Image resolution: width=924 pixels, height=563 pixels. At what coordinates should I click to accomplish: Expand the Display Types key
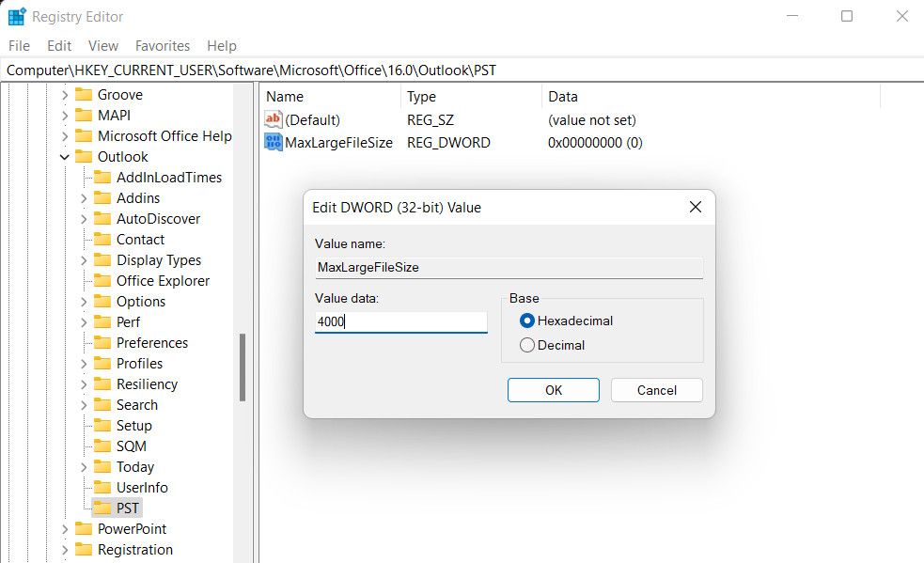(84, 260)
